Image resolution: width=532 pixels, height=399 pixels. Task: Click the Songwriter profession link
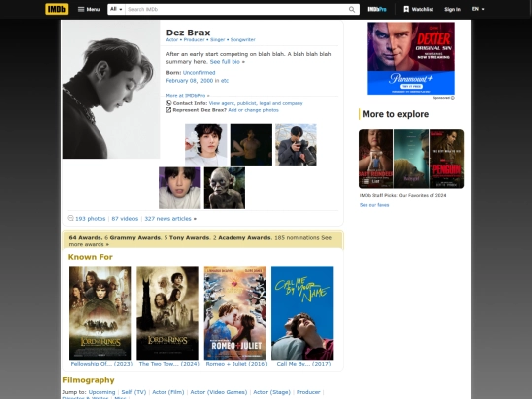point(243,40)
